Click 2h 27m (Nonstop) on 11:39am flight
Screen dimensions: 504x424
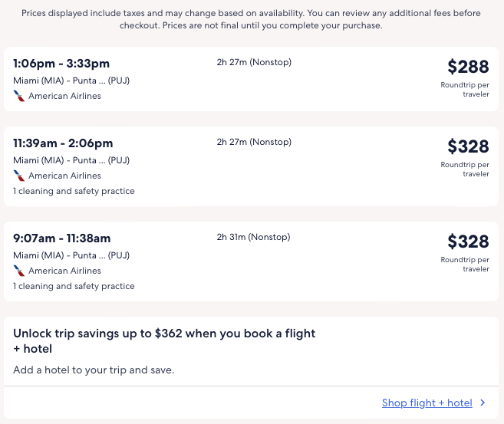[x=254, y=142]
